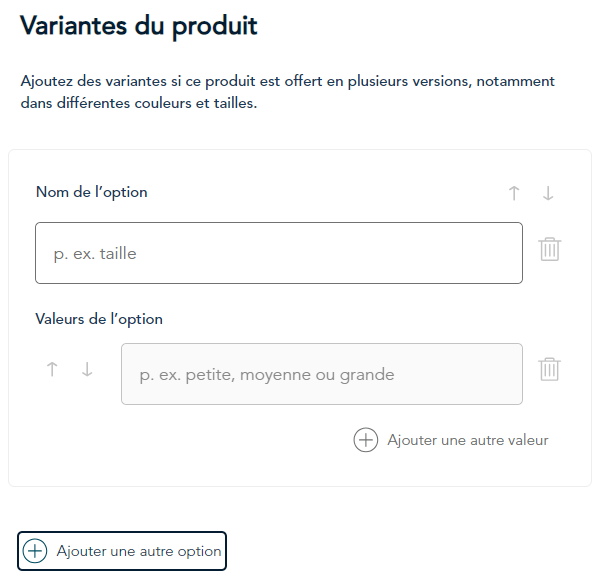
Task: Click the description starting with "Ajoutez des variantes"
Action: pos(287,92)
